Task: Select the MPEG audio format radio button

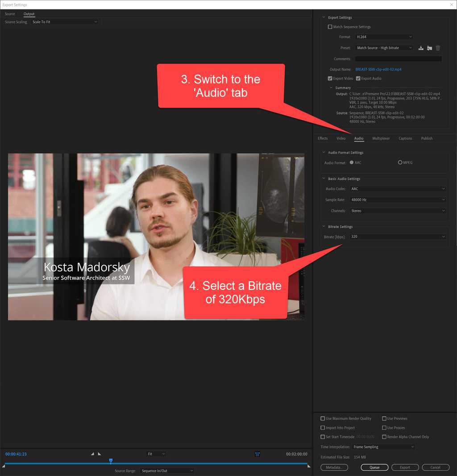Action: (x=400, y=163)
